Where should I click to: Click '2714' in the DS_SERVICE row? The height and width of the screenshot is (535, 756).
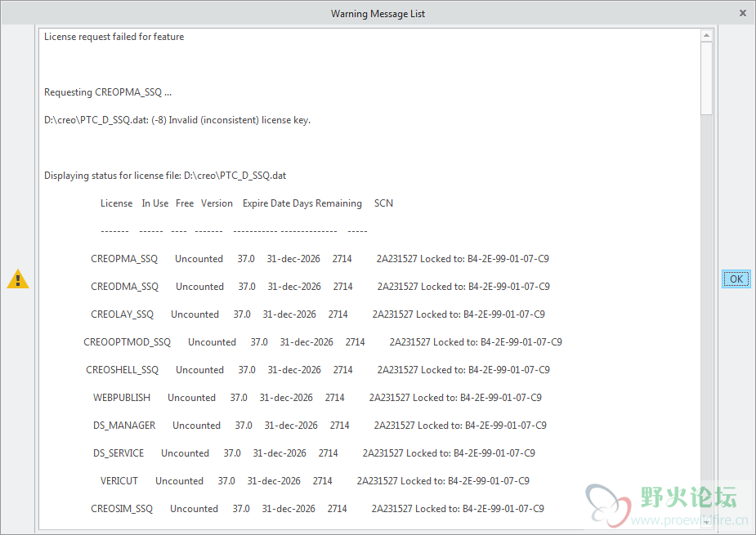tap(328, 453)
